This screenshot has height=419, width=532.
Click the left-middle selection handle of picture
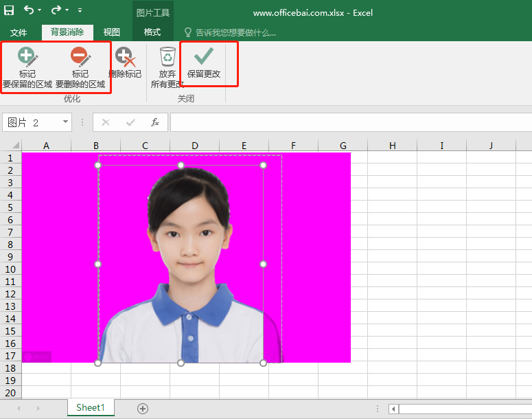(97, 264)
